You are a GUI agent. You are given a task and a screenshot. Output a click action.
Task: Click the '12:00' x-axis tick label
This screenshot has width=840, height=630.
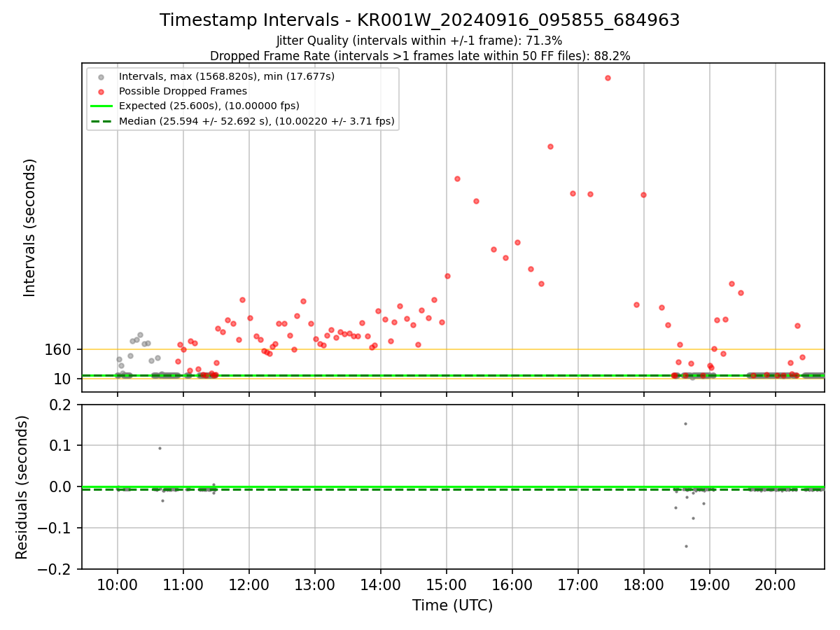248,585
